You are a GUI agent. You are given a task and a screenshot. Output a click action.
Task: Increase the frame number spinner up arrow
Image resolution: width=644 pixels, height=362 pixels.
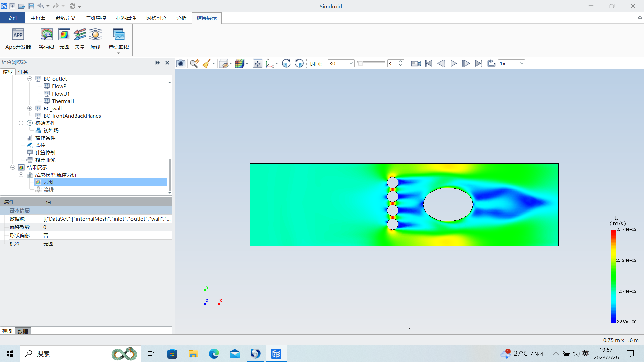point(401,62)
